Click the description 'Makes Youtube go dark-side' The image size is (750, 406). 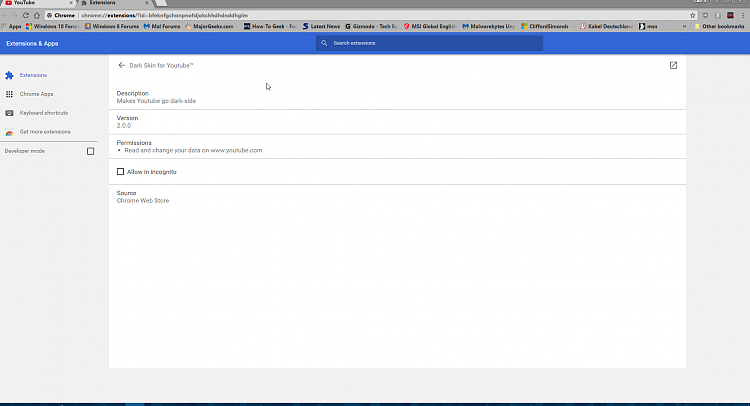coord(156,101)
